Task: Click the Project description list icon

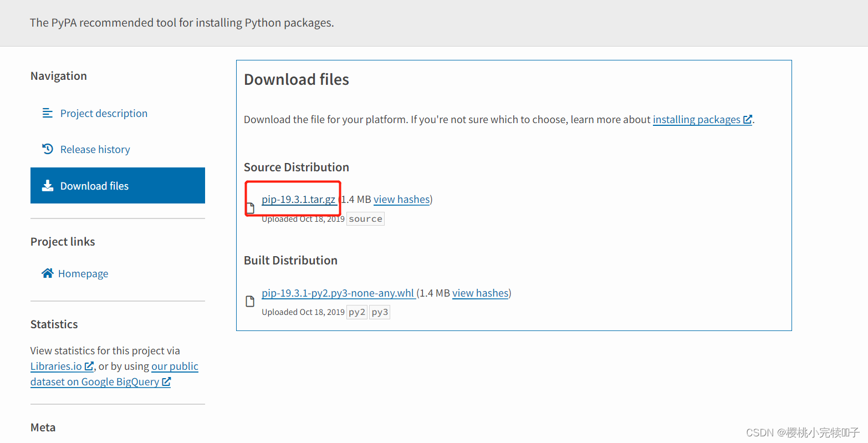Action: pyautogui.click(x=48, y=113)
